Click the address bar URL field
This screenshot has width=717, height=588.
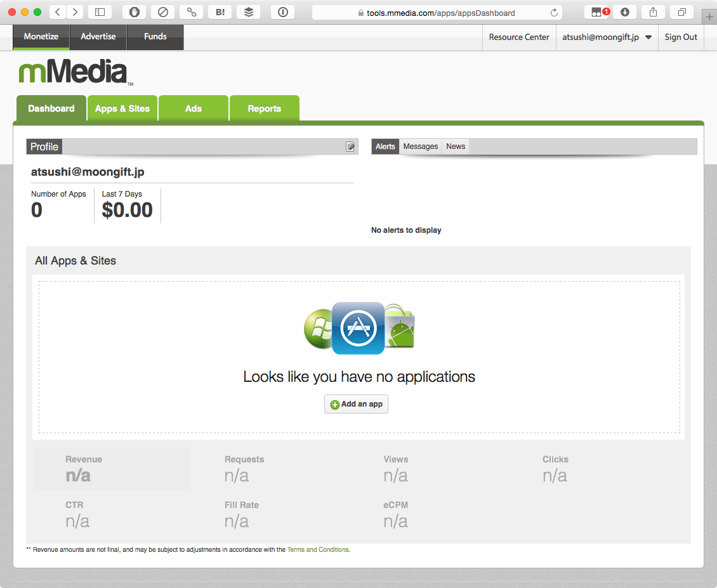438,13
